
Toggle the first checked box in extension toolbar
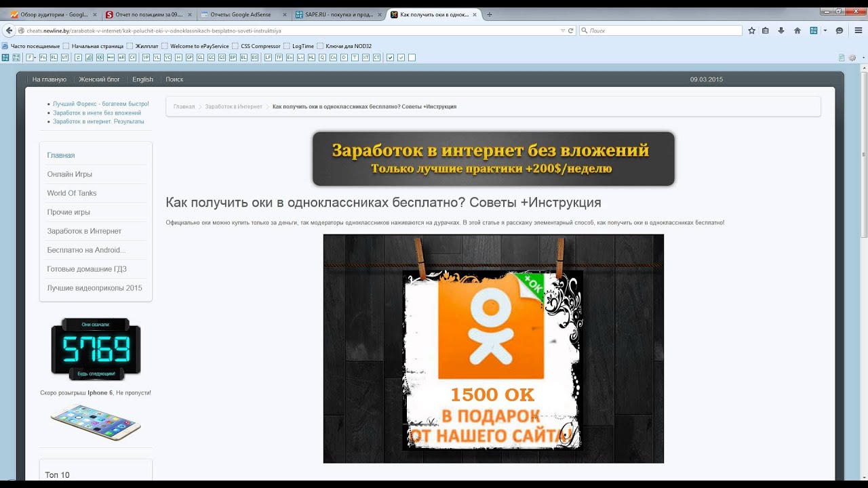[x=390, y=58]
